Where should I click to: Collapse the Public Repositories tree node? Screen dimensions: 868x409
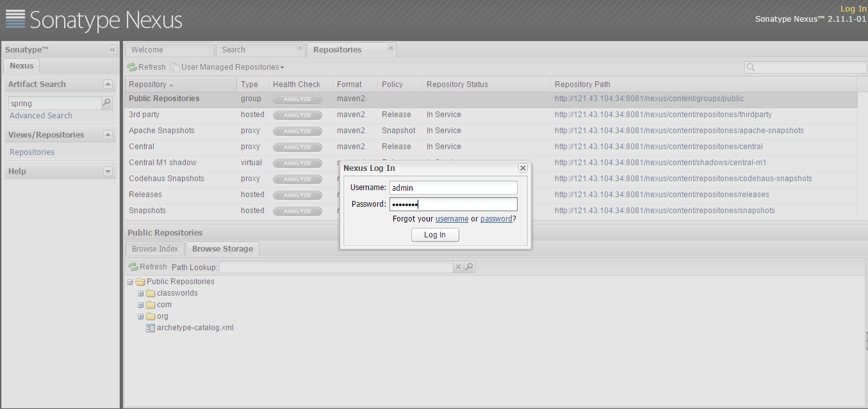130,282
